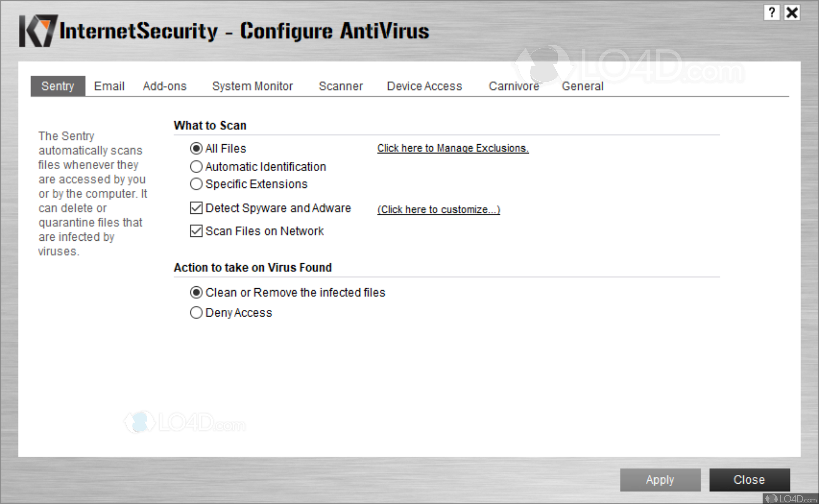Switch to the Carnivore tab
This screenshot has height=504, width=819.
coord(513,86)
